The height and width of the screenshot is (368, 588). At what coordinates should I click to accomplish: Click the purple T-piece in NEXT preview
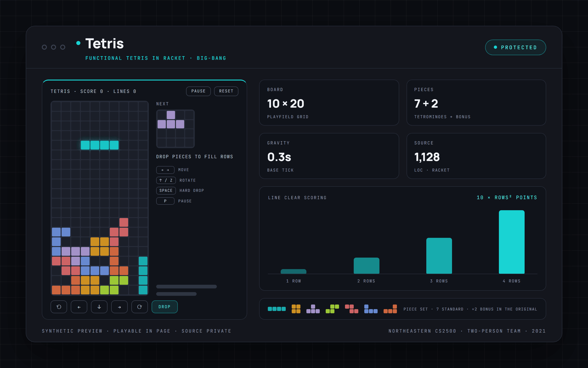click(171, 120)
